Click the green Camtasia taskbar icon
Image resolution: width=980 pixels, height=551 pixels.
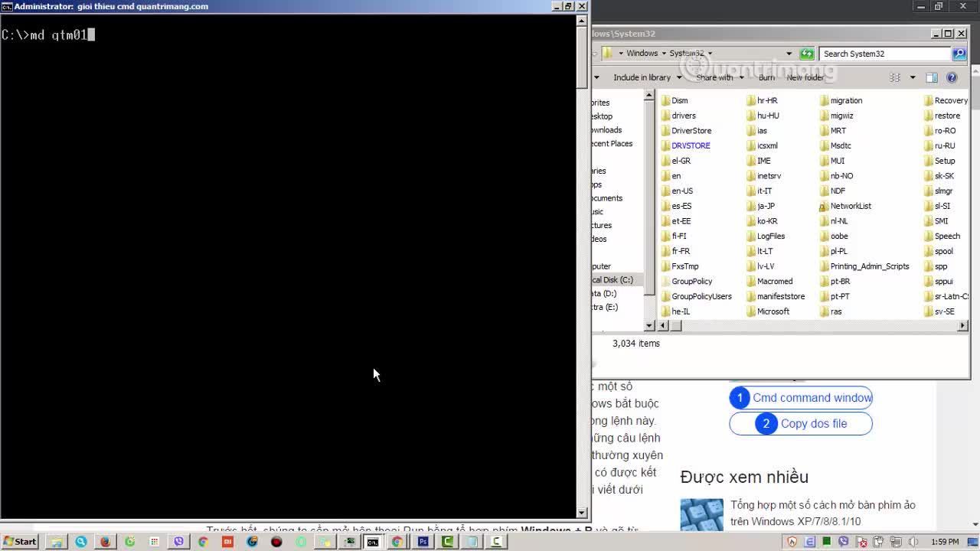click(447, 542)
